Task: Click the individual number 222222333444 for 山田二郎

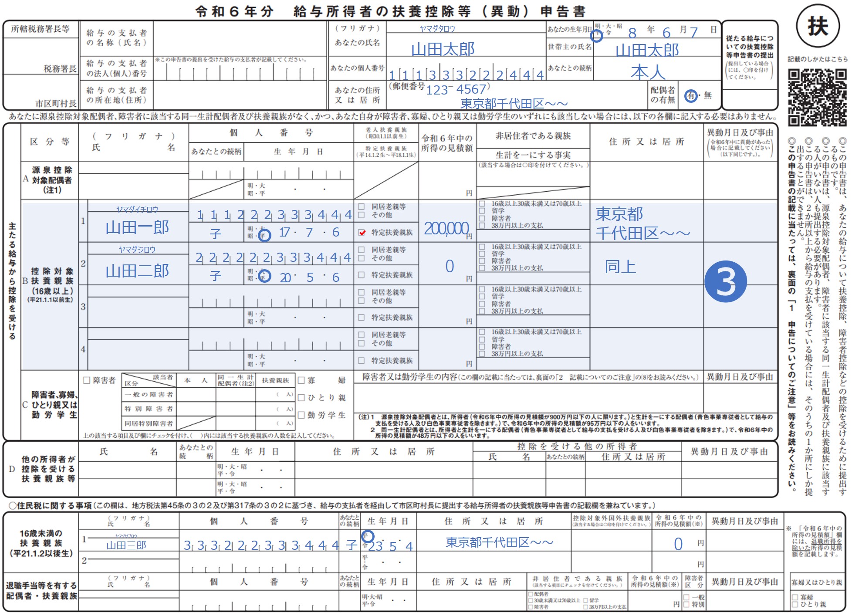Action: point(273,257)
